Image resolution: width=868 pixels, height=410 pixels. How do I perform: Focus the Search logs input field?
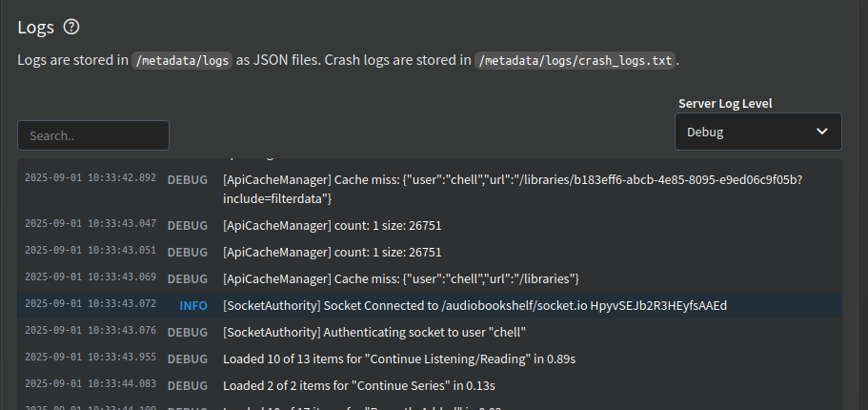point(93,135)
